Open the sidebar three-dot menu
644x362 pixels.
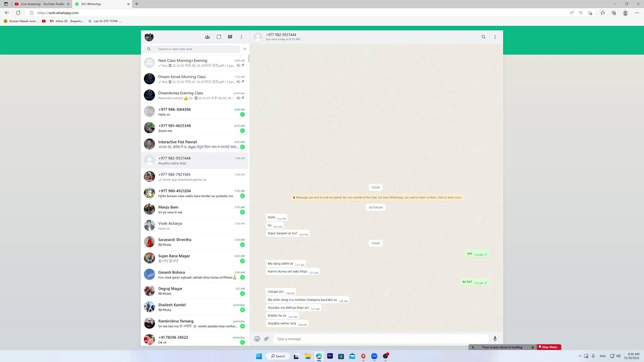click(242, 37)
